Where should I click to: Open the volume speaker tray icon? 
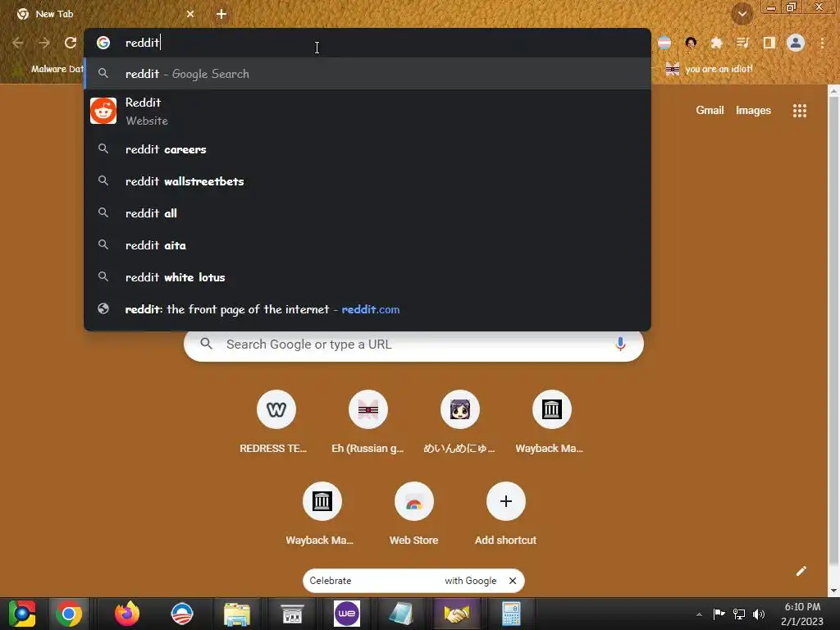(x=759, y=614)
